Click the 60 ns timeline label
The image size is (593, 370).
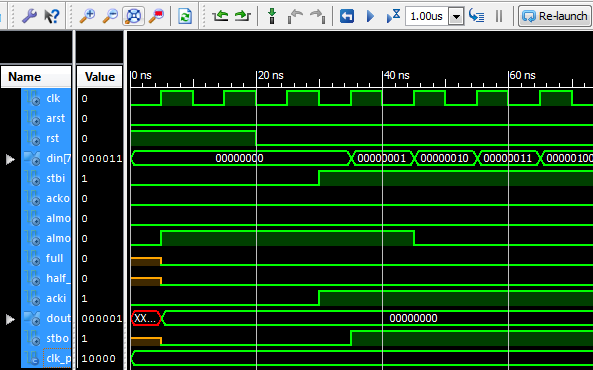(x=522, y=75)
